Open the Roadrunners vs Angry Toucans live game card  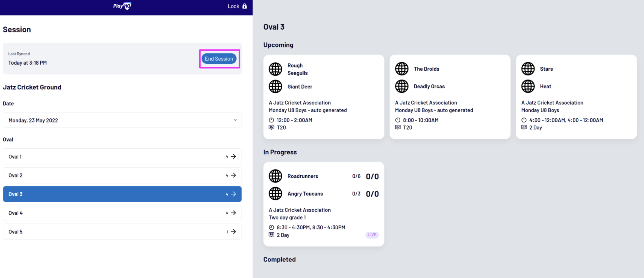tap(324, 204)
